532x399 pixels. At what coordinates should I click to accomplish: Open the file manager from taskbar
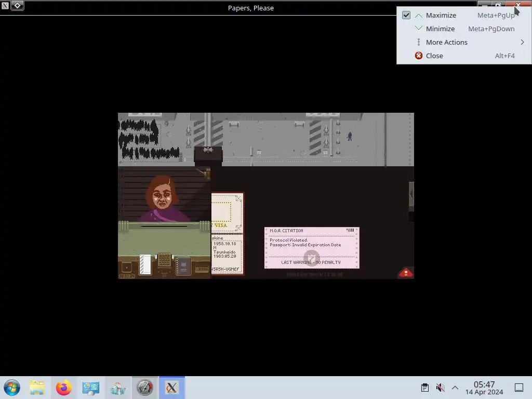37,388
